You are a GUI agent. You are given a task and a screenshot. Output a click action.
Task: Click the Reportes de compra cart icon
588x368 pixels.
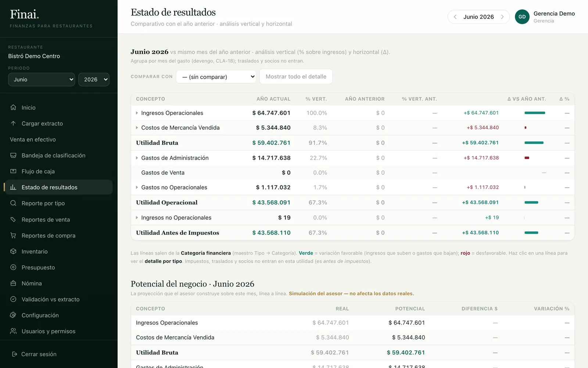[13, 235]
